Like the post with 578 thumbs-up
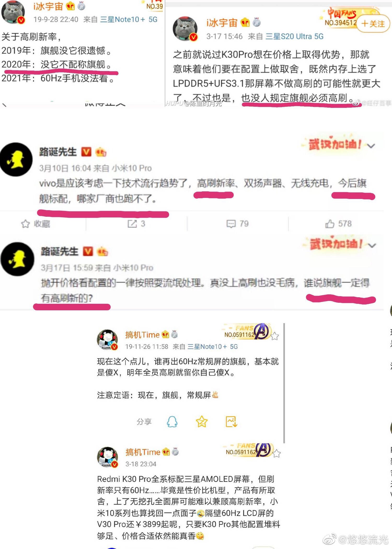The width and height of the screenshot is (392, 549). (330, 224)
